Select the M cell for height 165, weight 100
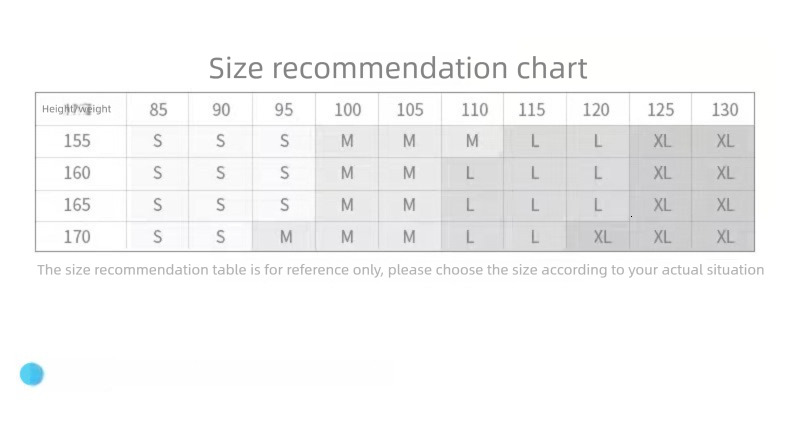 click(x=347, y=205)
